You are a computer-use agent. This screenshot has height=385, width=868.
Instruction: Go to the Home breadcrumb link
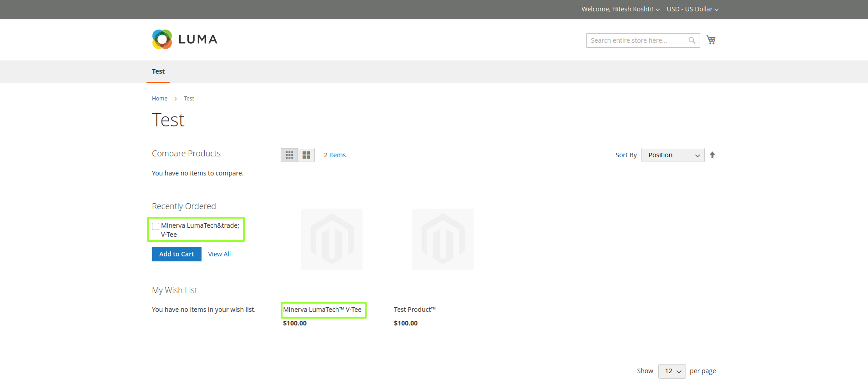pos(160,99)
